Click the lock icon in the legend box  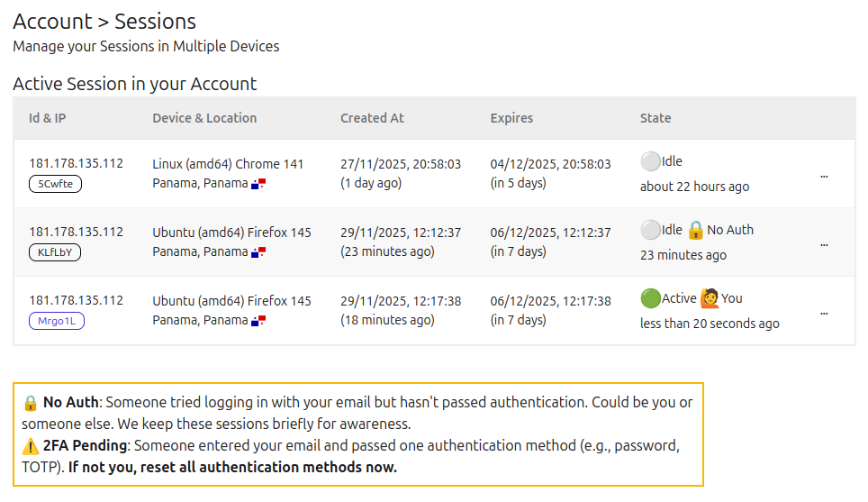31,403
